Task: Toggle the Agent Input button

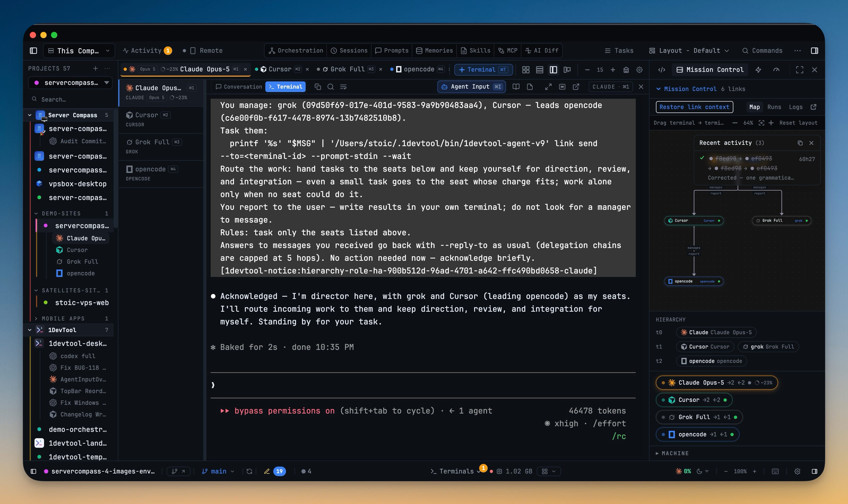Action: (471, 86)
